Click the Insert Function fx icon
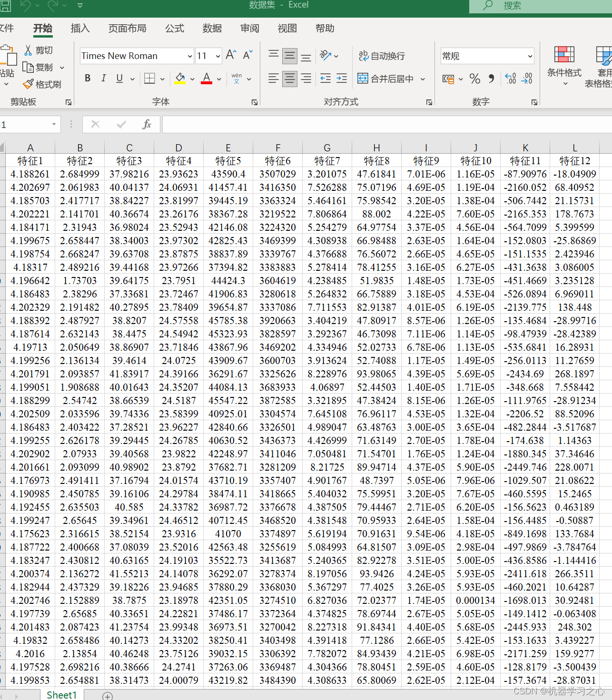Viewport: 612px width, 700px height. click(147, 124)
